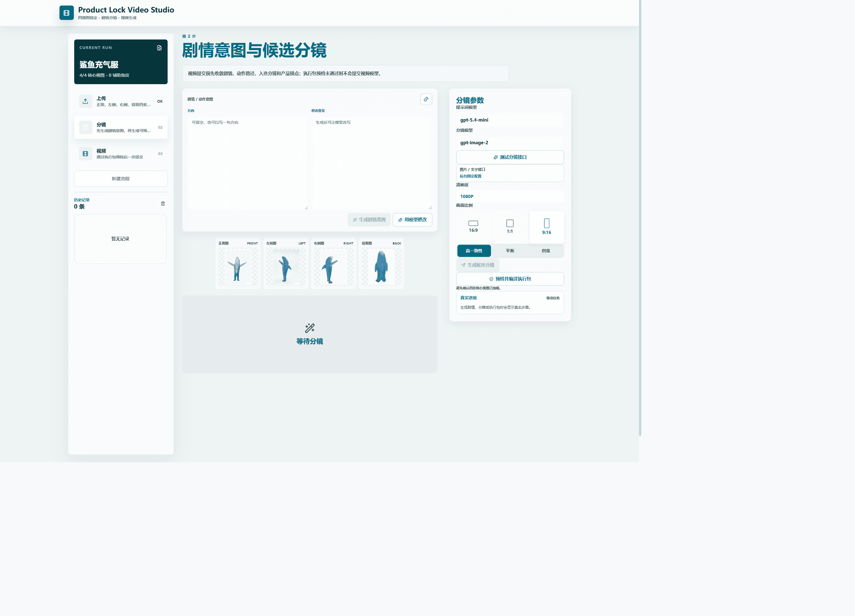Click the 真实进度 label
855x616 pixels.
tap(468, 298)
